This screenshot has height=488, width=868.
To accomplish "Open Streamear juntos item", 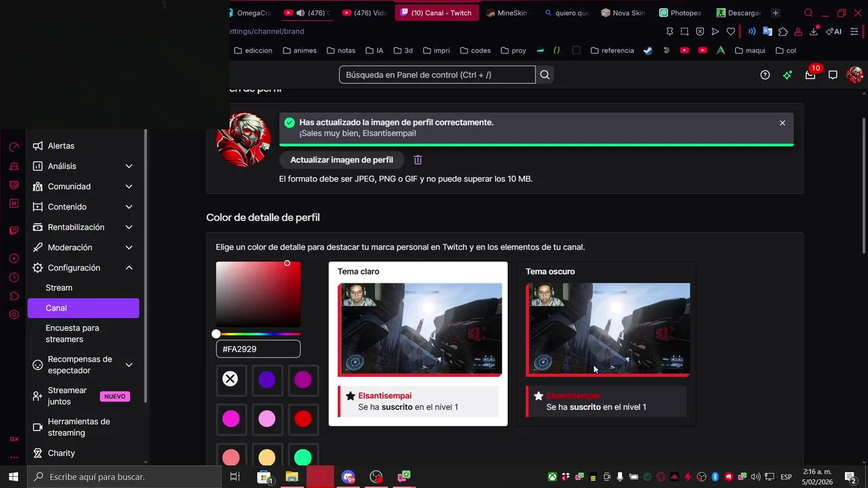I will (x=83, y=396).
